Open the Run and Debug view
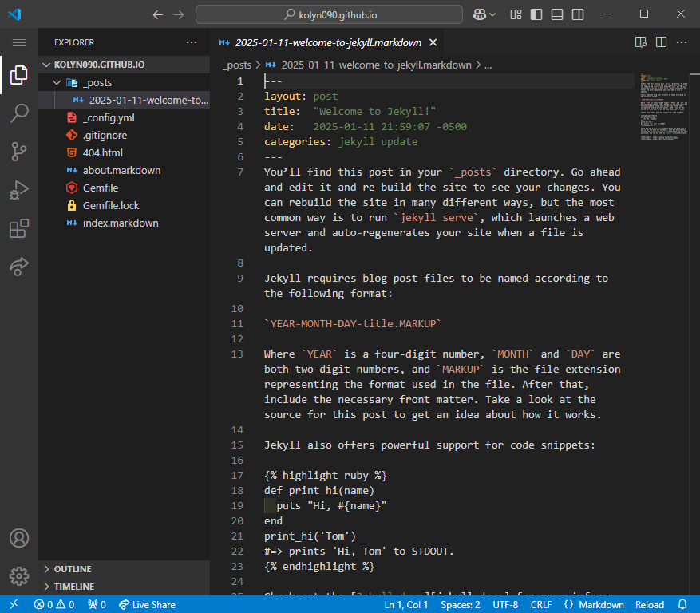The image size is (700, 613). pos(18,190)
